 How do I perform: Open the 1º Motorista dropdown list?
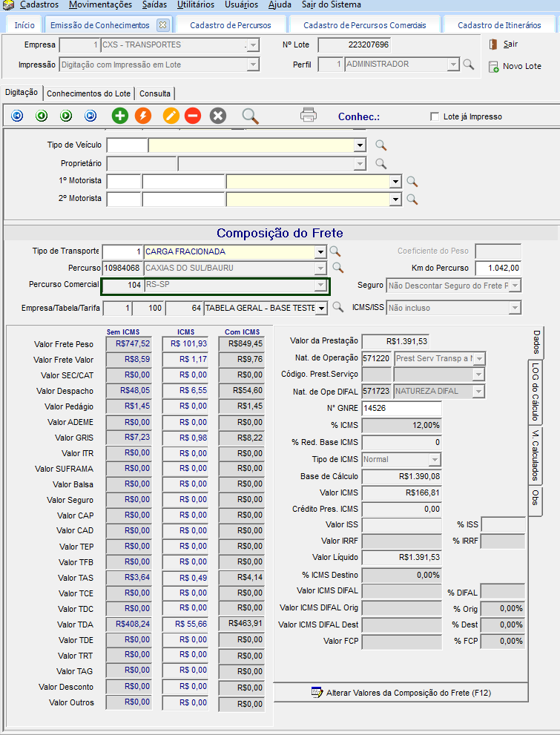pos(396,181)
